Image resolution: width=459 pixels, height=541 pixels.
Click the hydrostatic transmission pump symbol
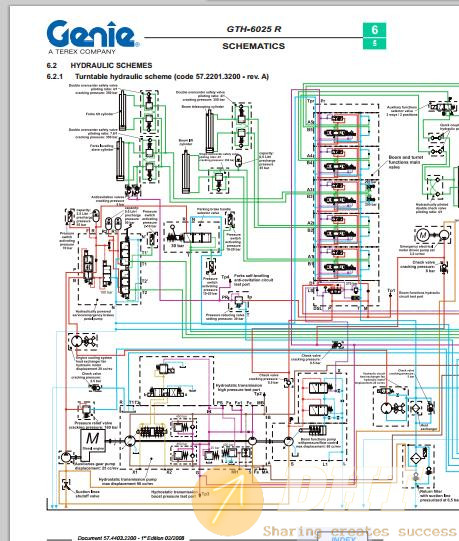click(x=130, y=441)
